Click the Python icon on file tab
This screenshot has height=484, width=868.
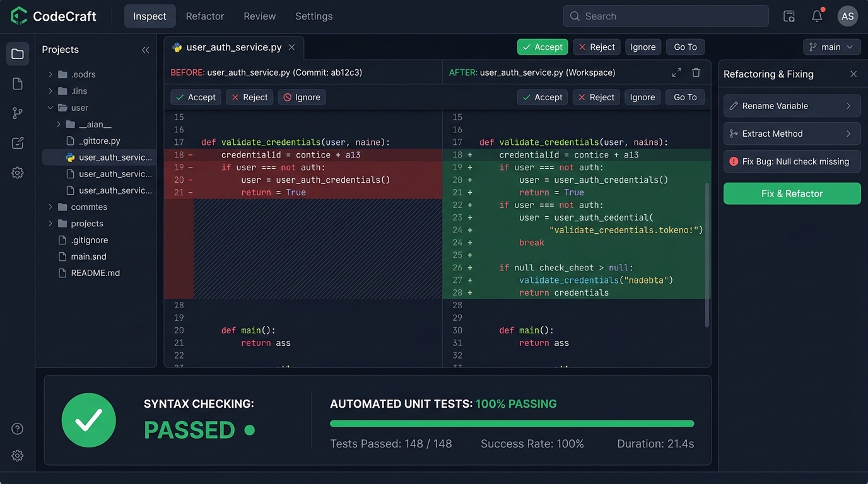[x=177, y=47]
